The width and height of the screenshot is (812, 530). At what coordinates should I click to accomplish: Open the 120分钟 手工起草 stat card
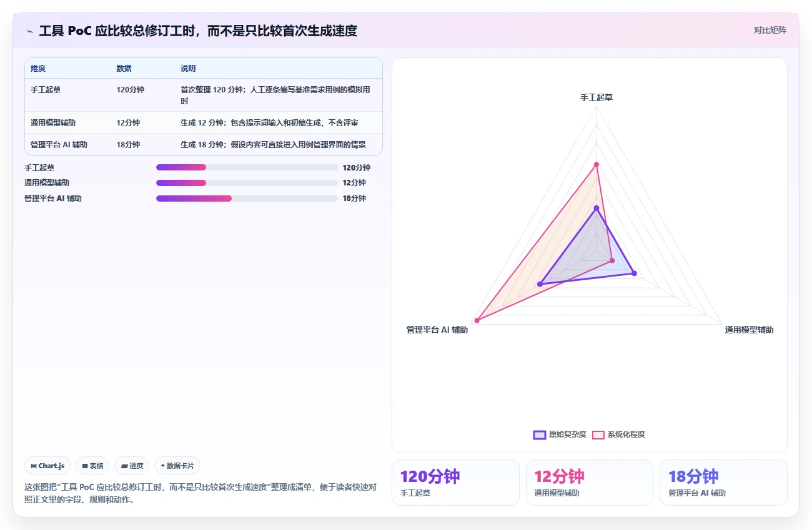(x=455, y=483)
